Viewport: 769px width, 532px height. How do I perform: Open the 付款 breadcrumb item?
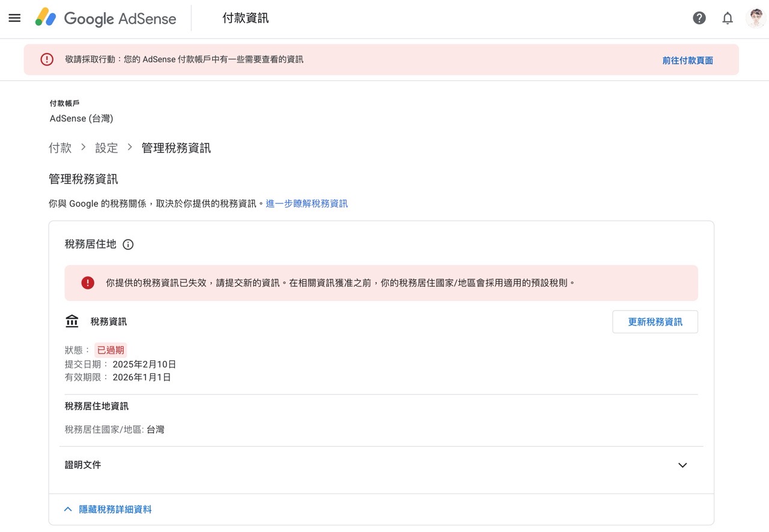pos(59,148)
